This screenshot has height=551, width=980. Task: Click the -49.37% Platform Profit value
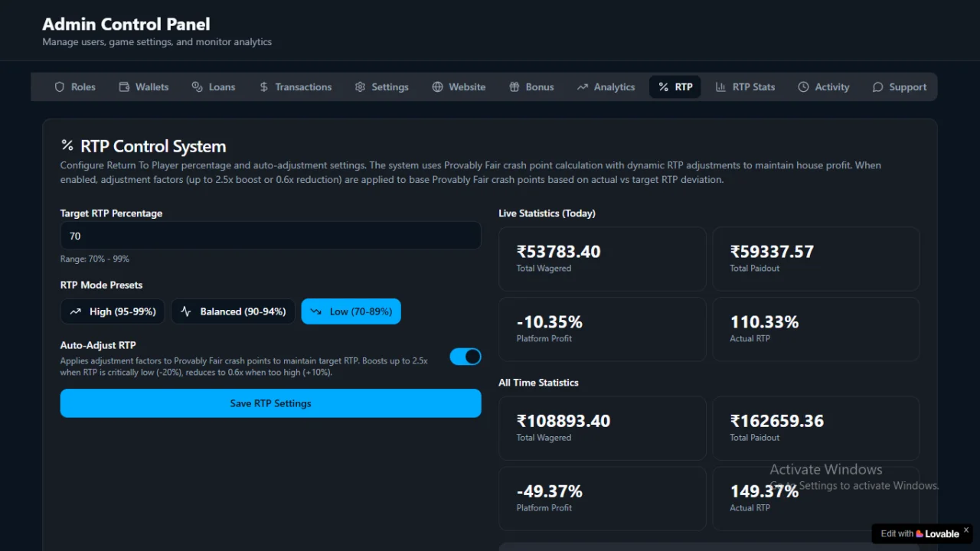click(x=550, y=491)
